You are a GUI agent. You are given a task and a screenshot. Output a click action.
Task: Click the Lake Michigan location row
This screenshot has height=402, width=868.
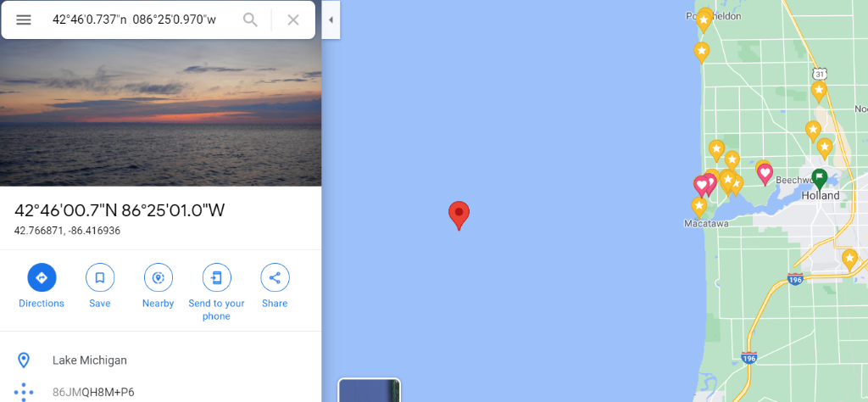click(160, 360)
